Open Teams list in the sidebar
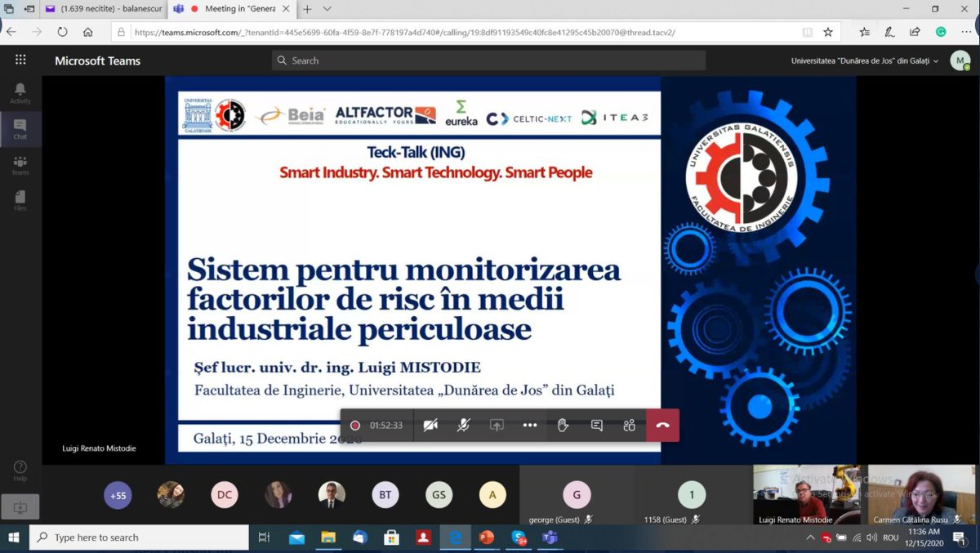980x553 pixels. (x=20, y=165)
